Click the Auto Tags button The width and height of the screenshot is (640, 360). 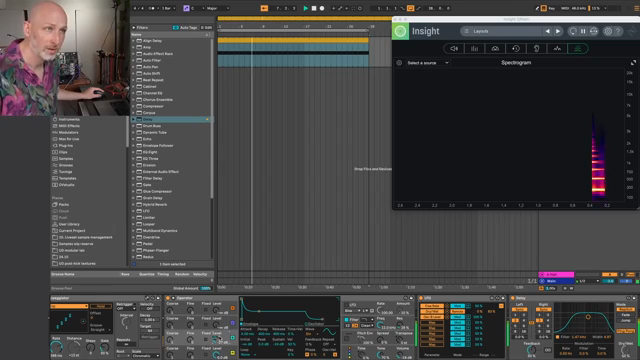[x=185, y=27]
